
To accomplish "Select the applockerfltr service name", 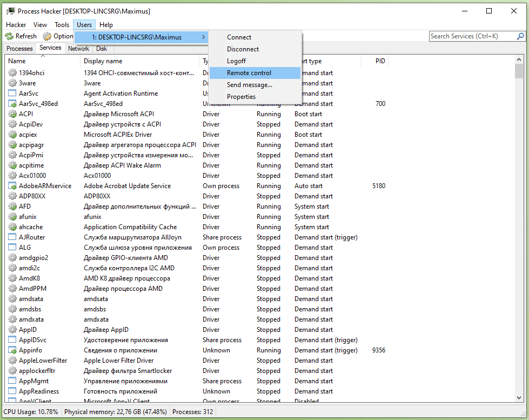I will (x=37, y=371).
